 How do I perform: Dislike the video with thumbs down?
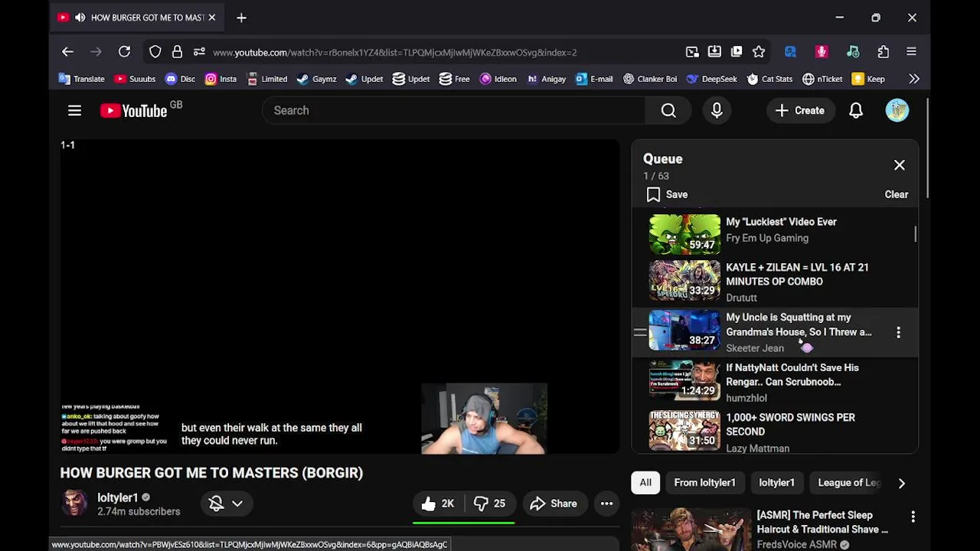pyautogui.click(x=489, y=504)
